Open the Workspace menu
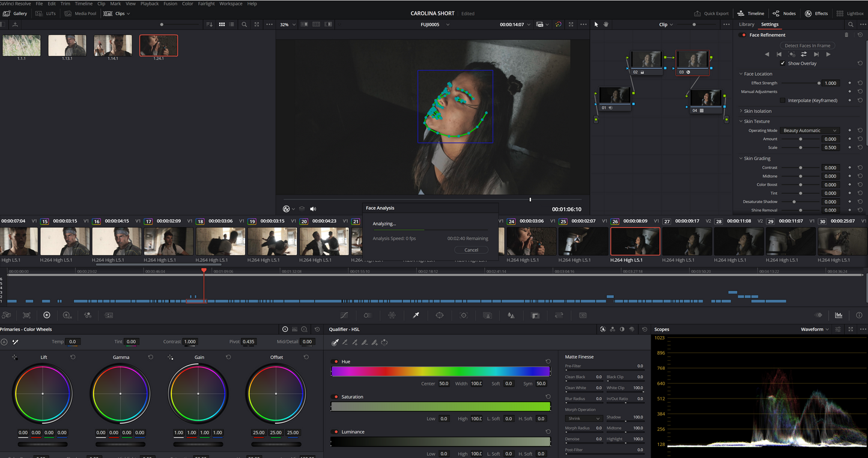Viewport: 868px width, 458px height. (231, 4)
